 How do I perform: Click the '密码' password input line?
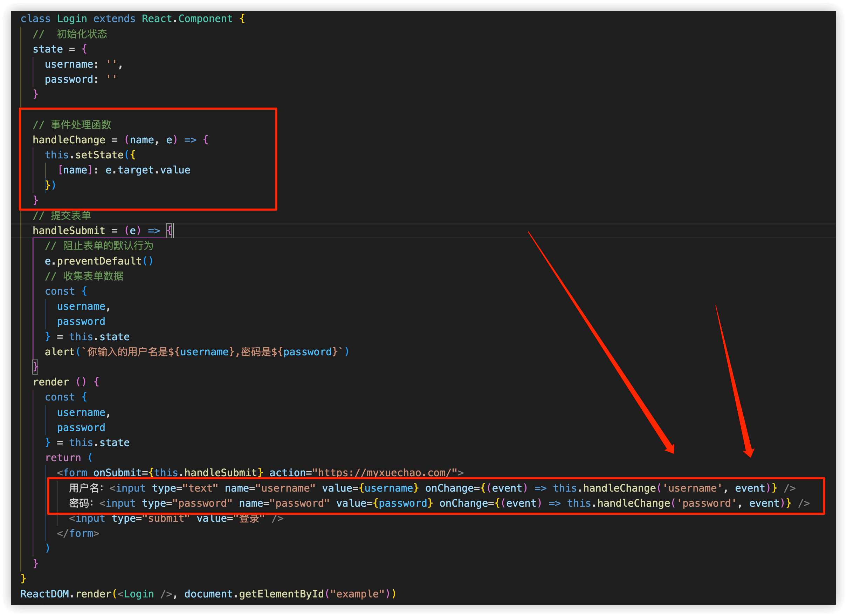pyautogui.click(x=440, y=503)
